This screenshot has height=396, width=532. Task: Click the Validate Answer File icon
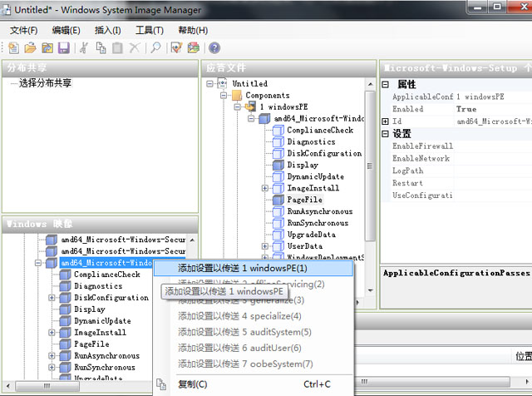click(x=176, y=48)
